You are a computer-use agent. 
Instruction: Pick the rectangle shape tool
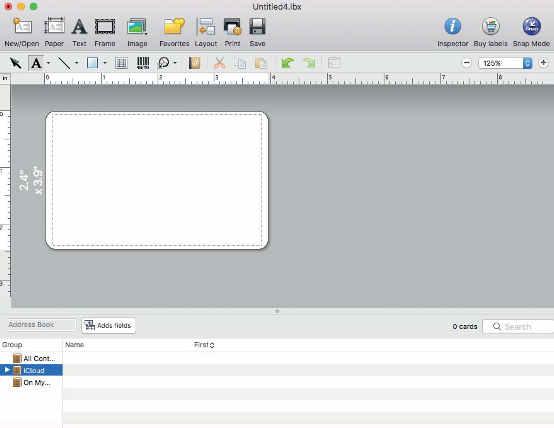pyautogui.click(x=92, y=63)
